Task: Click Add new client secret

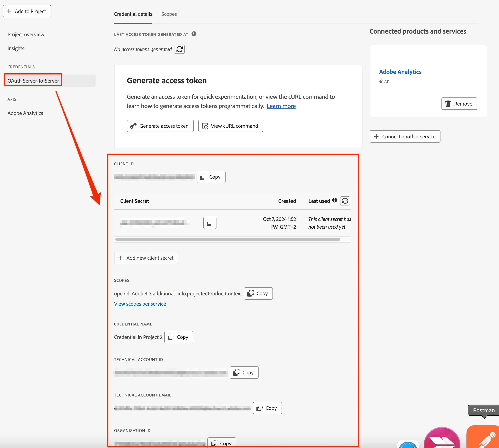Action: 146,258
